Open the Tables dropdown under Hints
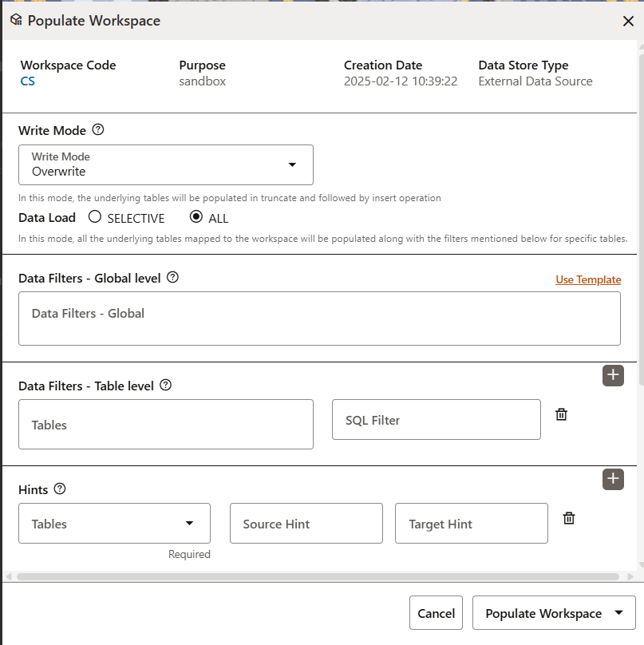The width and height of the screenshot is (644, 645). (x=191, y=523)
